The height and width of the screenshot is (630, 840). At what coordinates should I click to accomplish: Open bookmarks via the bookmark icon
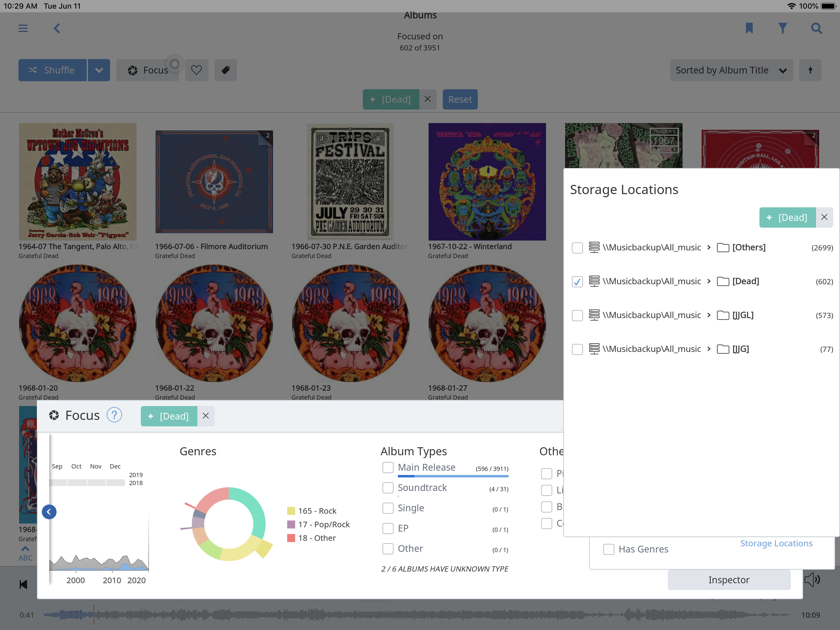749,29
